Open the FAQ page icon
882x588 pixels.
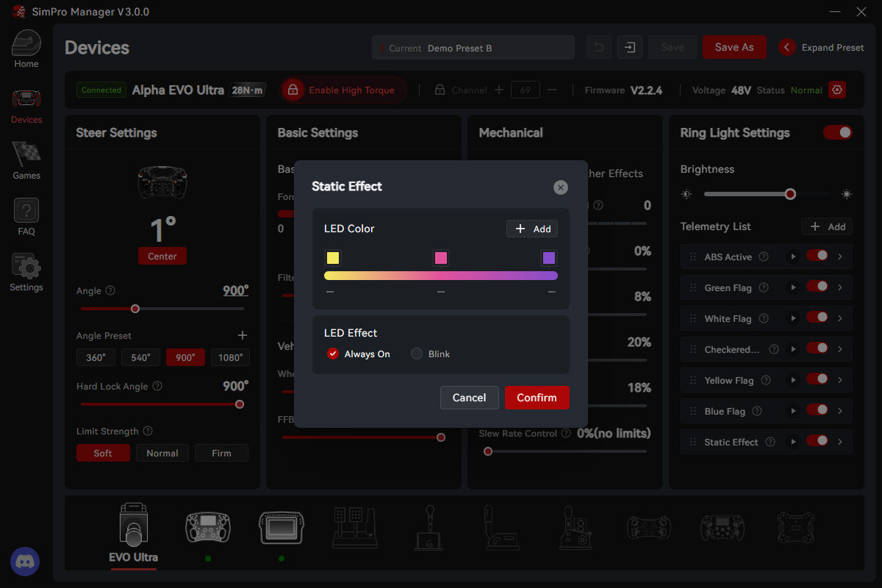[x=26, y=212]
